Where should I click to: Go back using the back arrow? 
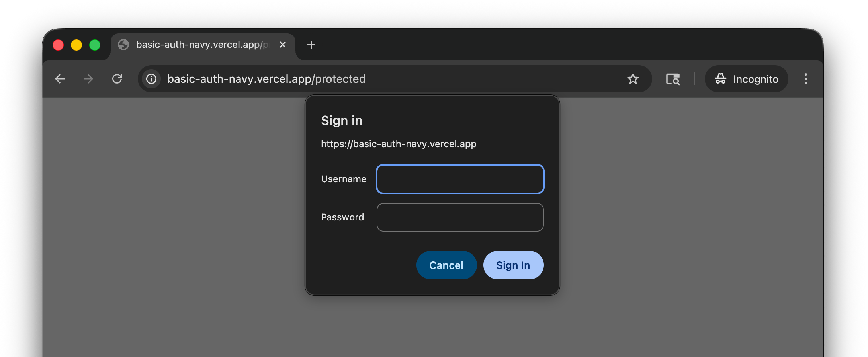pos(60,79)
